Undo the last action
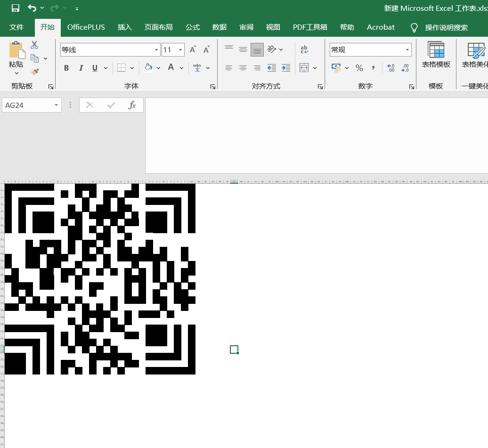Viewport: 488px width, 448px height. [32, 8]
